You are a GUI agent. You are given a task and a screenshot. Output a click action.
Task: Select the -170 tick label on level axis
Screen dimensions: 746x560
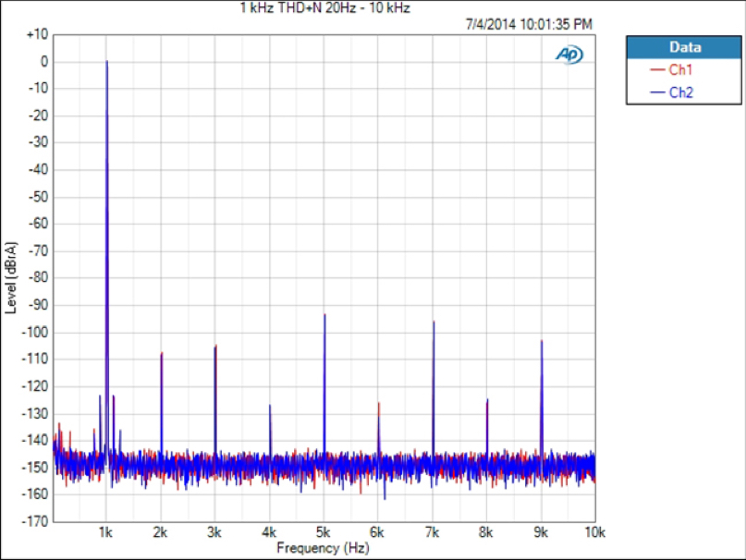pyautogui.click(x=36, y=522)
